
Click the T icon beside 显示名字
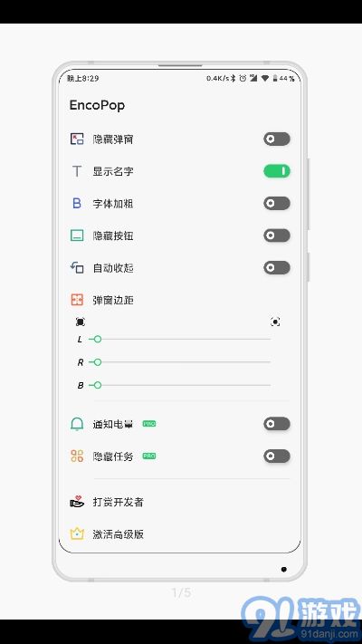coord(77,171)
